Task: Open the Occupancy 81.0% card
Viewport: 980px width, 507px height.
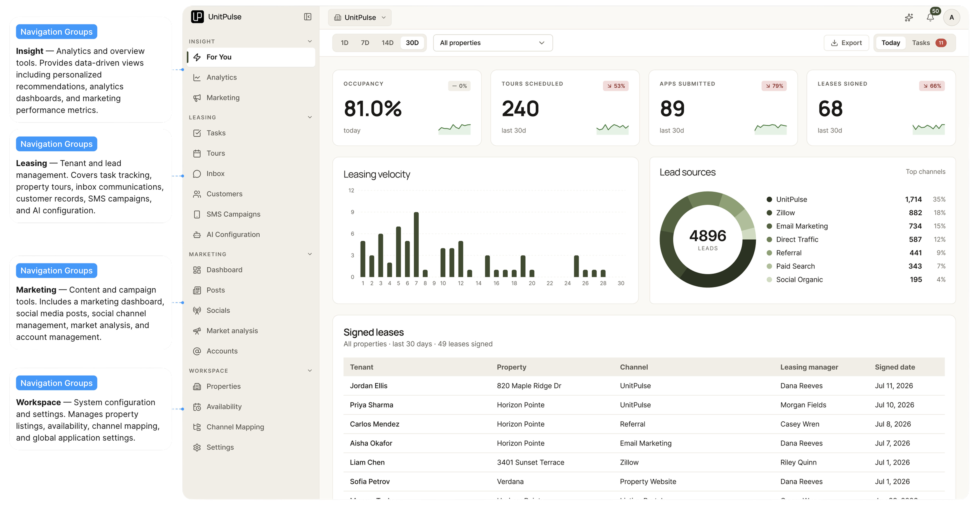Action: (407, 108)
